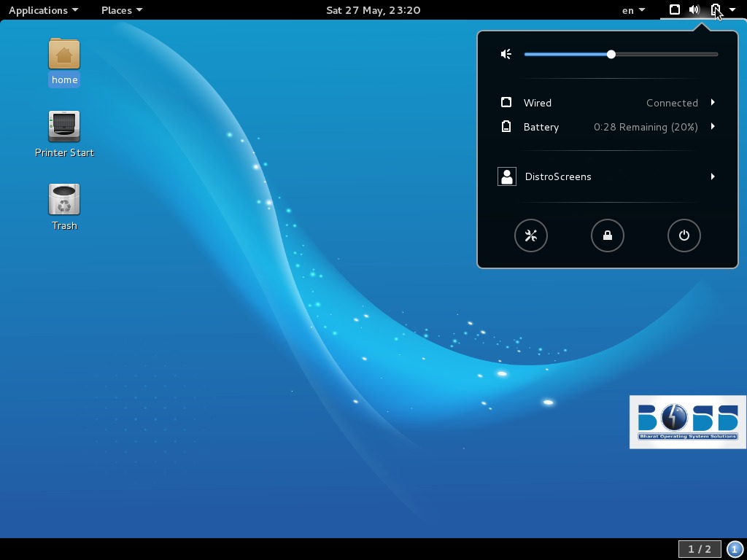Click the battery status indicator in the menu
The height and width of the screenshot is (560, 747).
[645, 127]
